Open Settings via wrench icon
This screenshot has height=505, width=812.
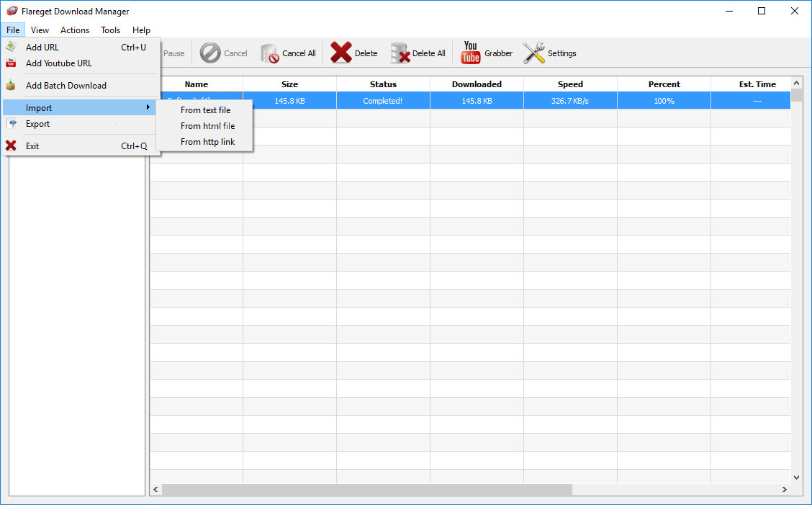(x=534, y=53)
